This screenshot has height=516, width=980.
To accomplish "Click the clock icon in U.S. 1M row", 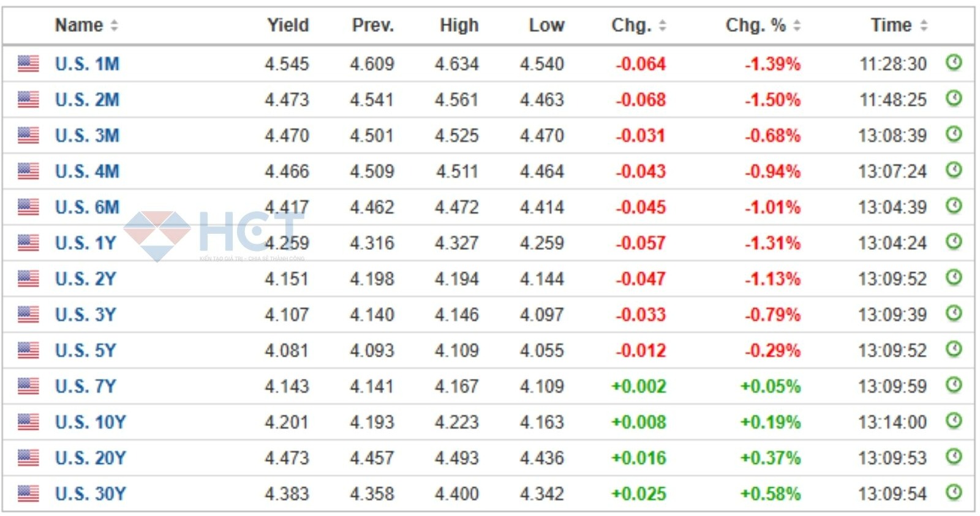I will point(954,62).
